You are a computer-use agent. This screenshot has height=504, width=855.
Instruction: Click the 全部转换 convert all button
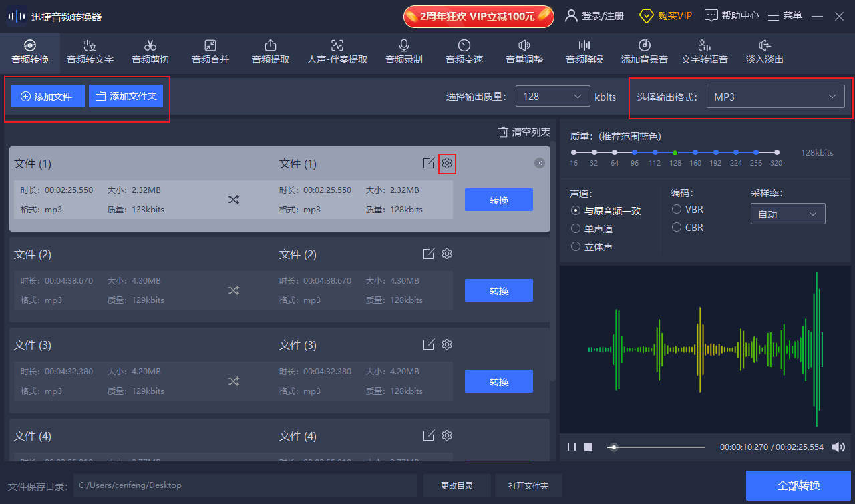coord(800,485)
